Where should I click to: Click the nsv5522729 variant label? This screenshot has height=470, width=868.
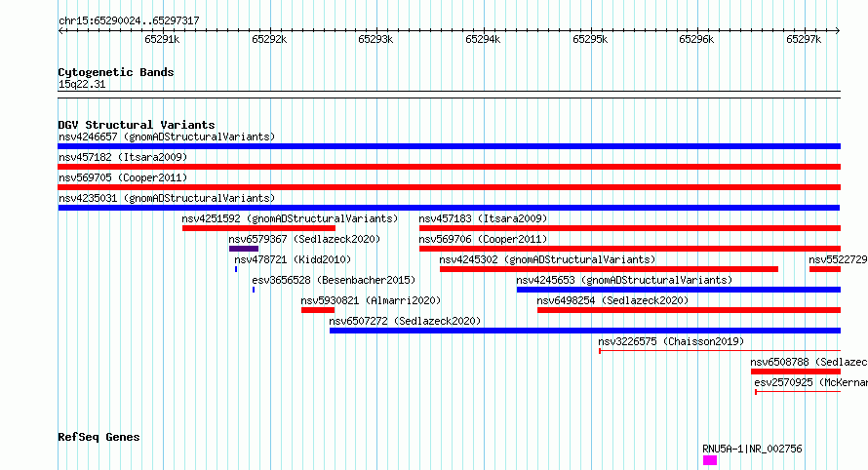tap(838, 259)
